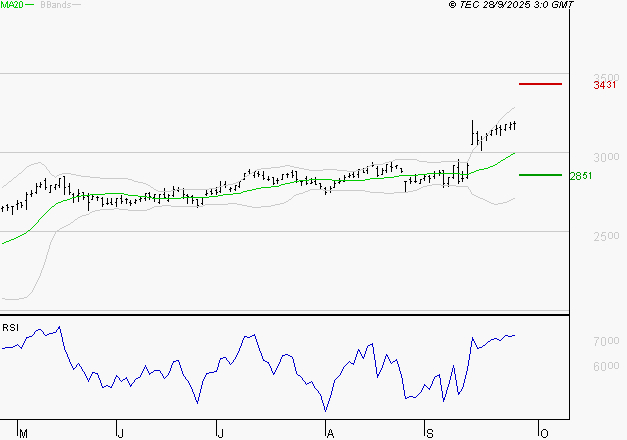
Task: Click the BBands legend label
Action: point(54,6)
